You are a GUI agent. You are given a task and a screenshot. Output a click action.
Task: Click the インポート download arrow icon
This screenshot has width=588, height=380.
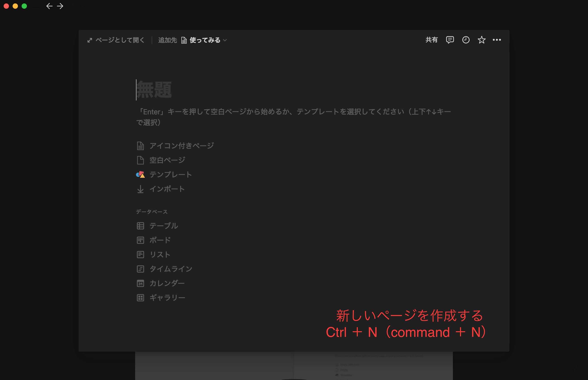click(x=140, y=189)
